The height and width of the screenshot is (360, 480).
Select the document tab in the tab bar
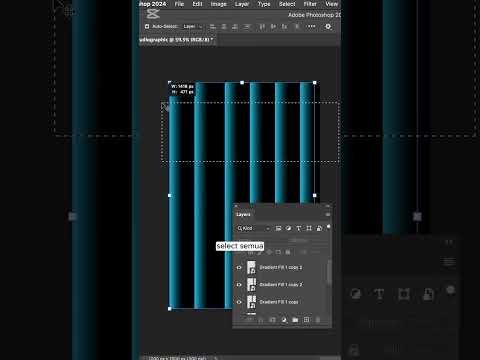(x=177, y=40)
